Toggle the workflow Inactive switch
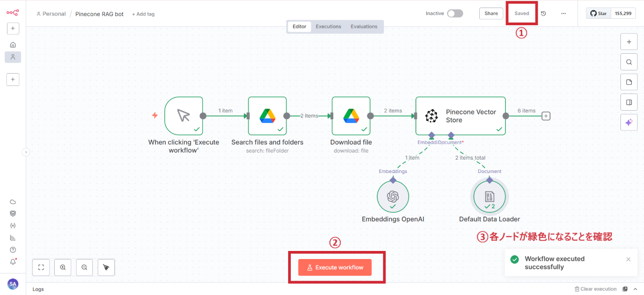 tap(455, 13)
